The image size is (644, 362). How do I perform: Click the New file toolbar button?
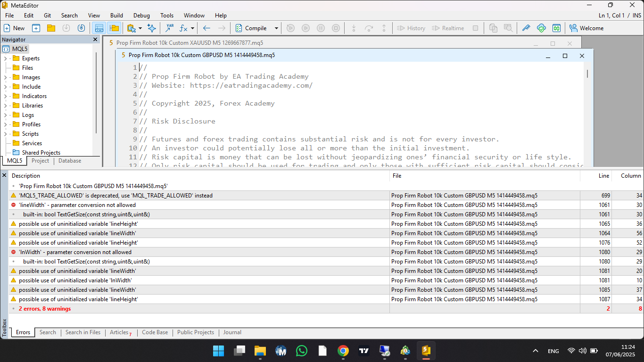(14, 28)
